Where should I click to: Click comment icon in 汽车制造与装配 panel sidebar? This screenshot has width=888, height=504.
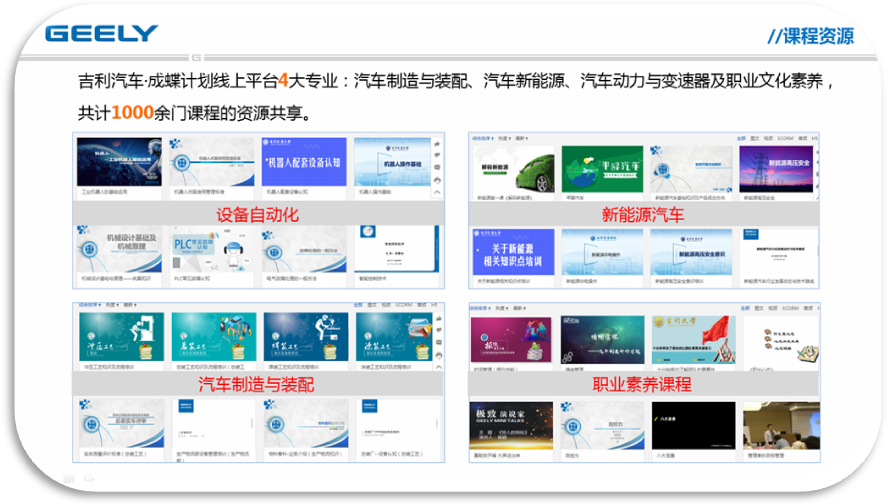tap(439, 343)
